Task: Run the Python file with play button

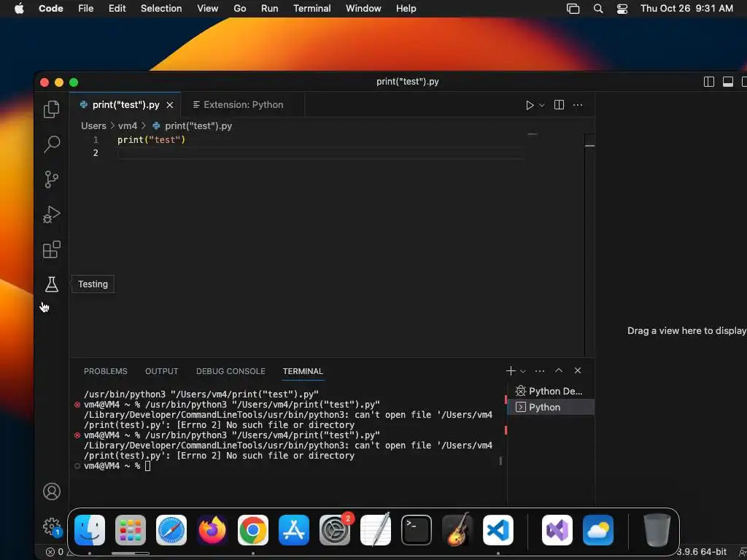Action: 530,105
